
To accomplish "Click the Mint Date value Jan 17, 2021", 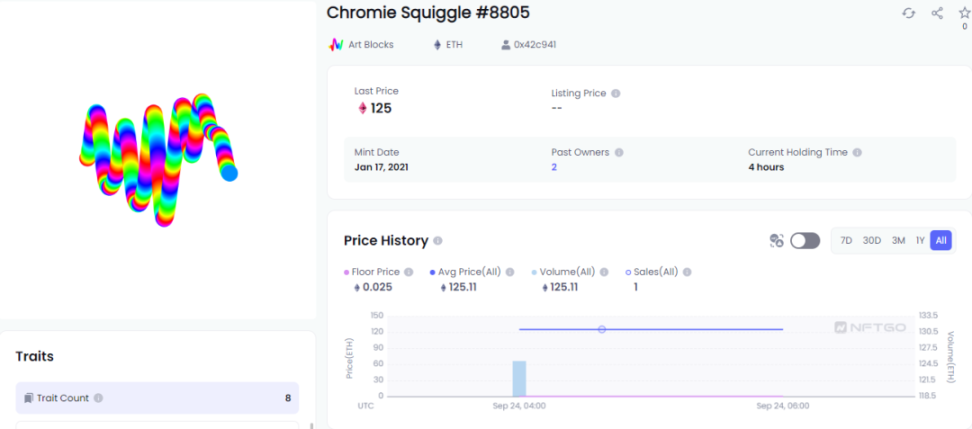I will pos(381,167).
